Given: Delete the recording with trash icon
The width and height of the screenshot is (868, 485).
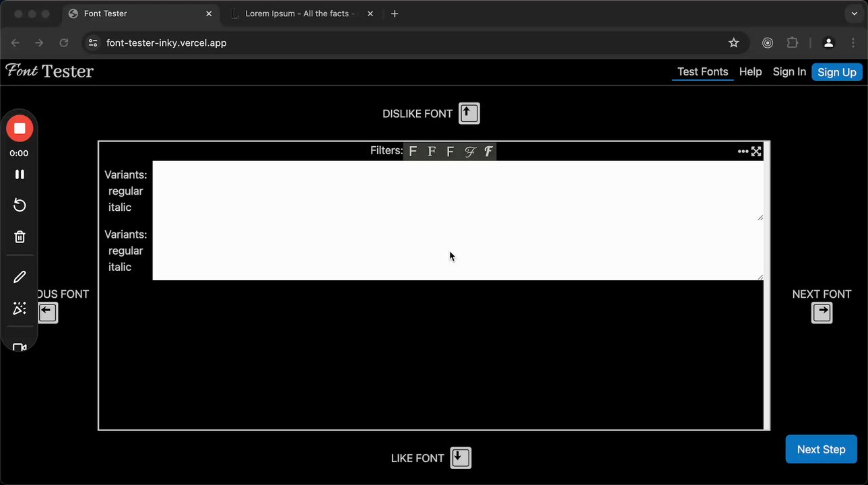Looking at the screenshot, I should click(x=20, y=237).
